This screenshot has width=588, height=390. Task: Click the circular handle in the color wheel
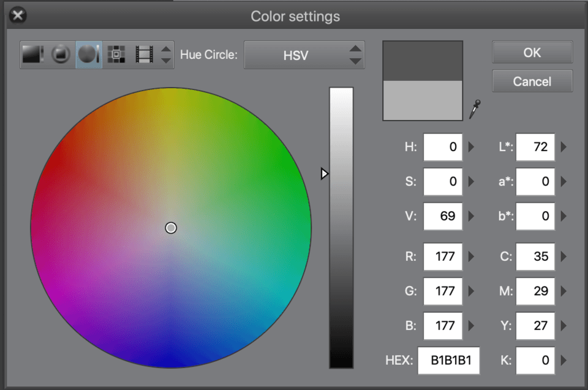(171, 228)
